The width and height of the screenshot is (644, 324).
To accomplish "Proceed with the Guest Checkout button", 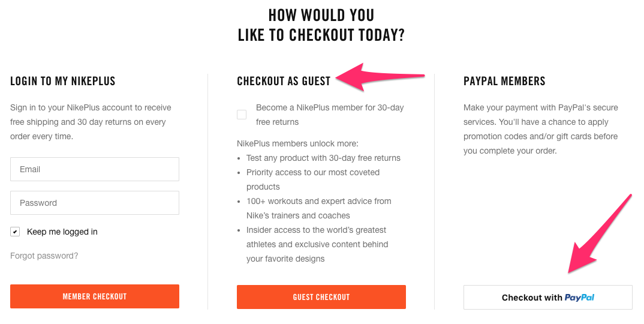I will coord(321,297).
